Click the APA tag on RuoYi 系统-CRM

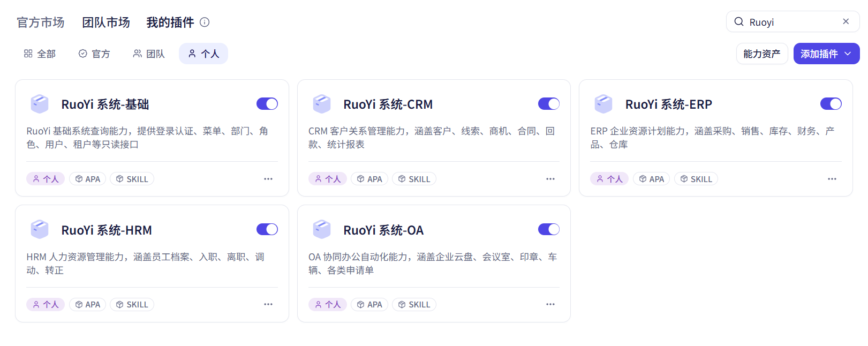[x=369, y=179]
